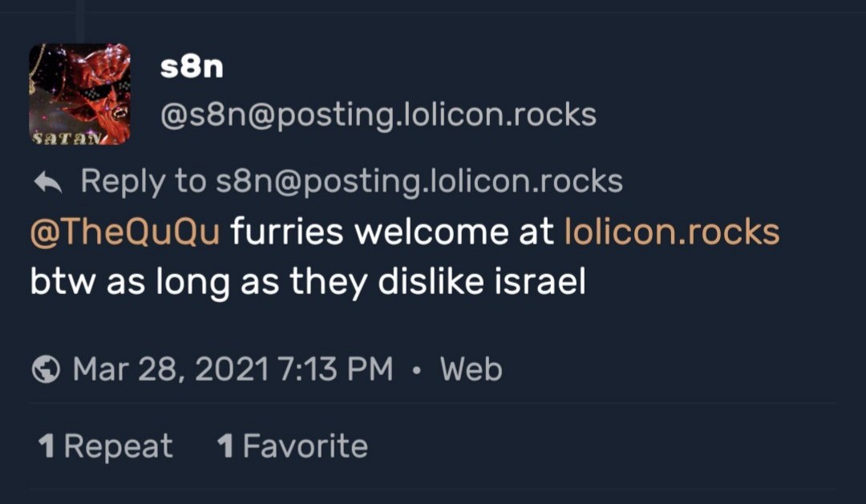This screenshot has width=866, height=504.
Task: Click the @s8n@posting.lolicon.rocks handle under the name
Action: coord(378,115)
